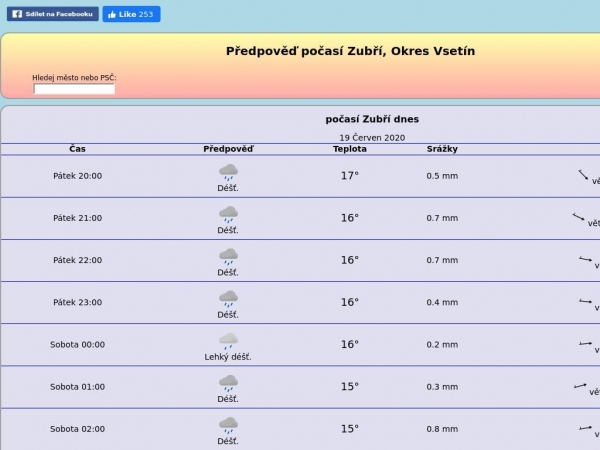This screenshot has height=450, width=600.
Task: Click the rain cloud icon for Pátek 22:00
Action: (x=228, y=256)
